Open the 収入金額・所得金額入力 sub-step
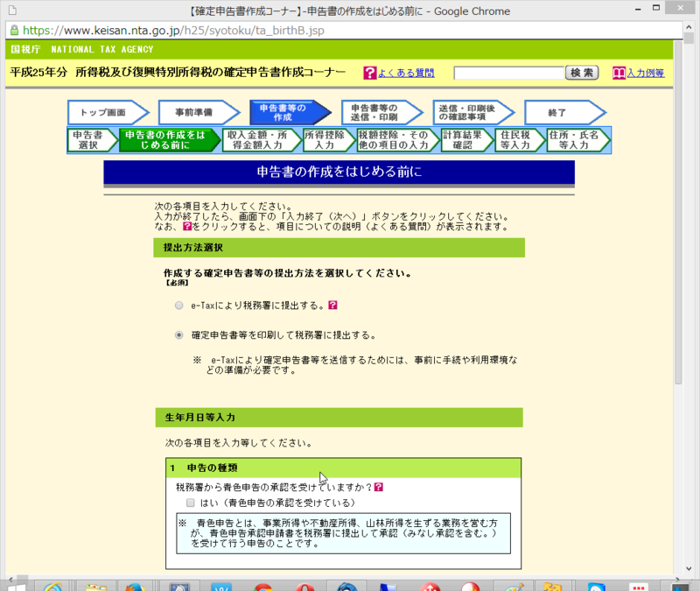Screen dimensions: 700x591 (x=262, y=140)
